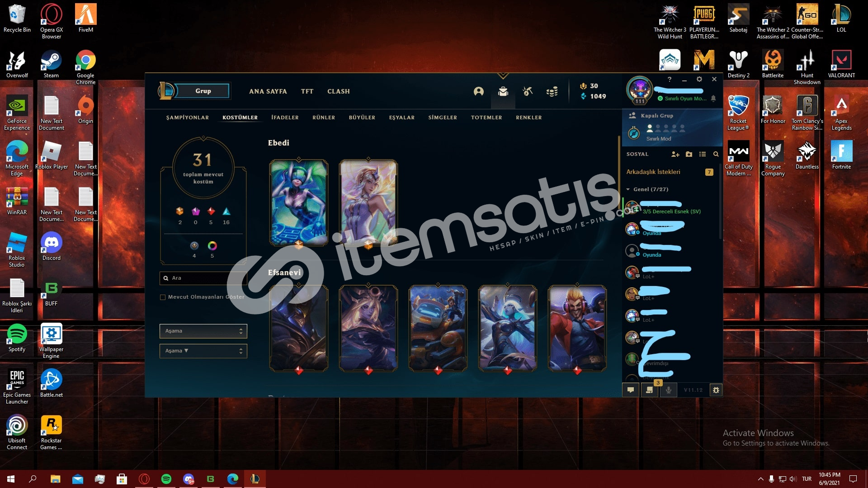Open client settings gear icon

tap(699, 79)
